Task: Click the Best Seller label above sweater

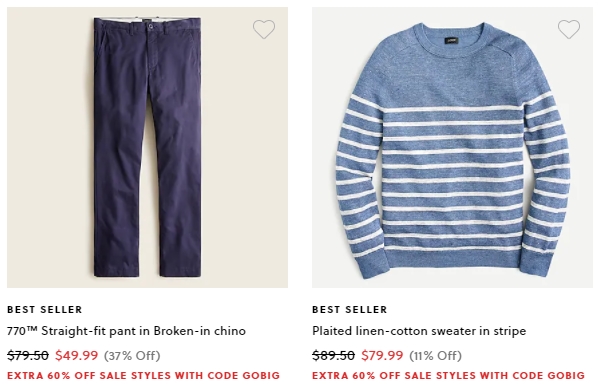Action: (x=350, y=310)
